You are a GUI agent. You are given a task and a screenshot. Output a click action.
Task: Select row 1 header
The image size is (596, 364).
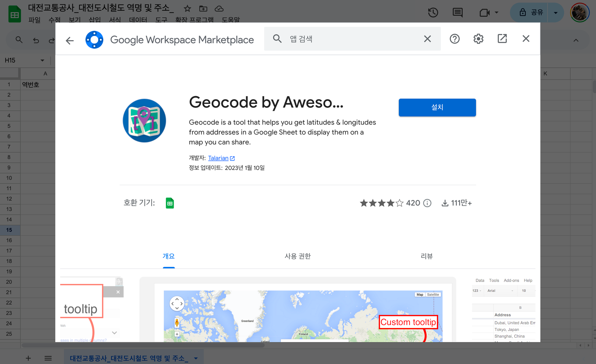9,84
